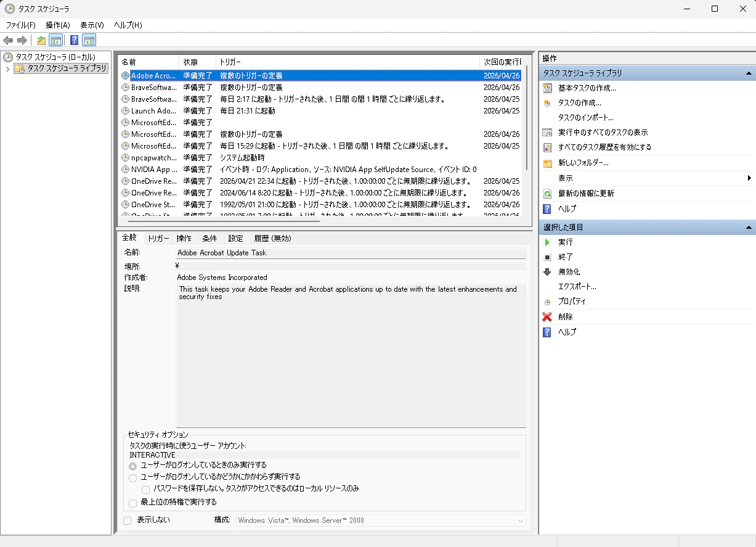Click the プロパティ clock icon
This screenshot has width=756, height=547.
coord(547,302)
